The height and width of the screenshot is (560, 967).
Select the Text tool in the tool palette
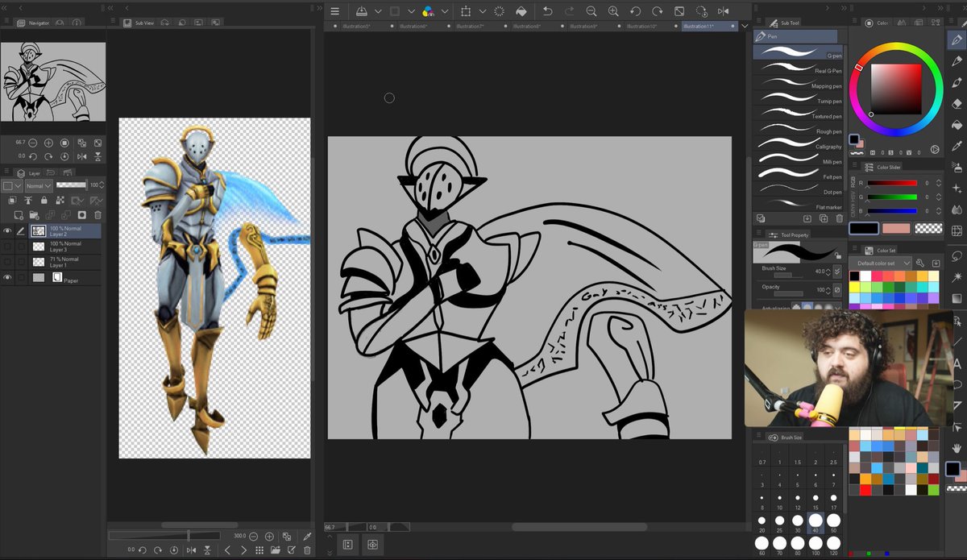point(957,363)
